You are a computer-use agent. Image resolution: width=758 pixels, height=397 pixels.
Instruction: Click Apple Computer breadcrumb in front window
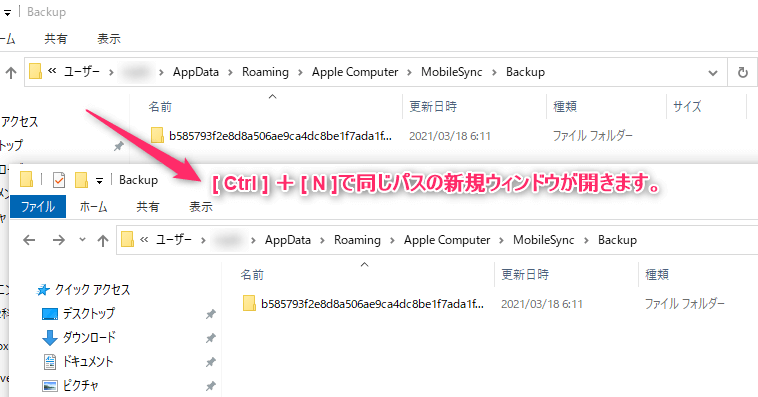pos(447,240)
